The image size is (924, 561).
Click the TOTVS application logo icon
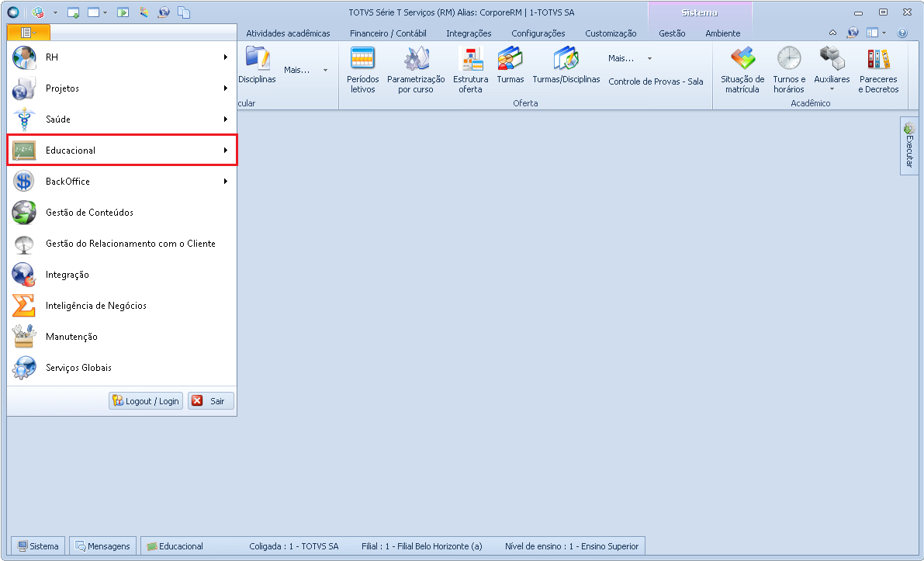point(12,12)
